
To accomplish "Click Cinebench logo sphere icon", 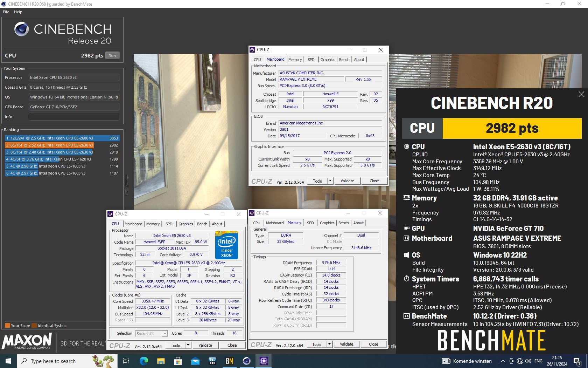I will [x=22, y=29].
